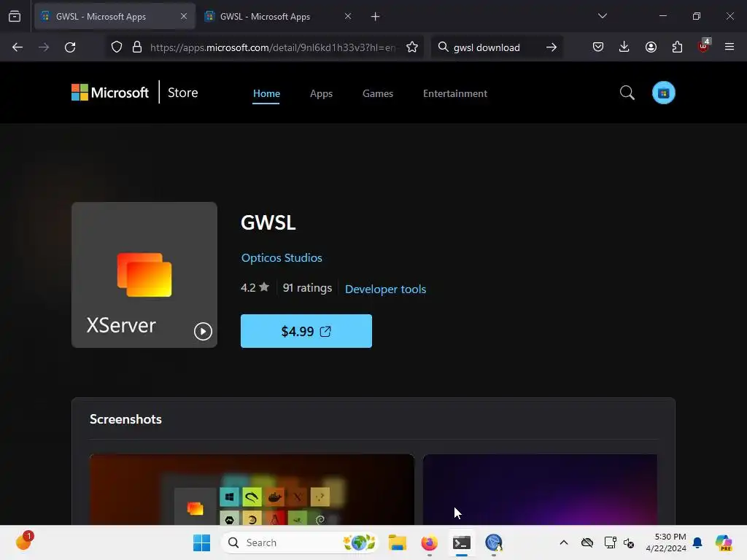
Task: Open the Firefox hamburger menu
Action: (729, 47)
